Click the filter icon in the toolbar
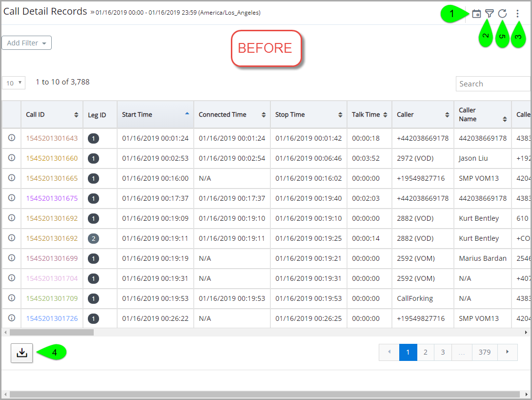 click(490, 13)
